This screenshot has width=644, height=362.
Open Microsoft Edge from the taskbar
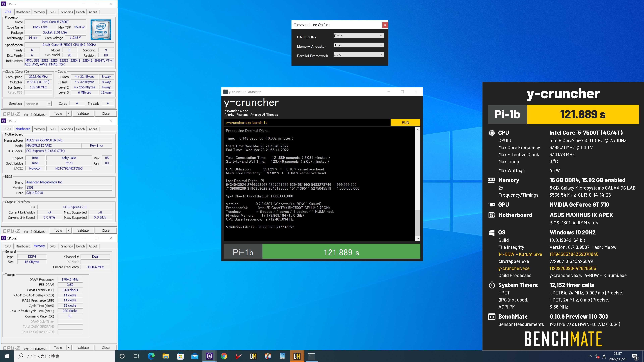pos(151,356)
